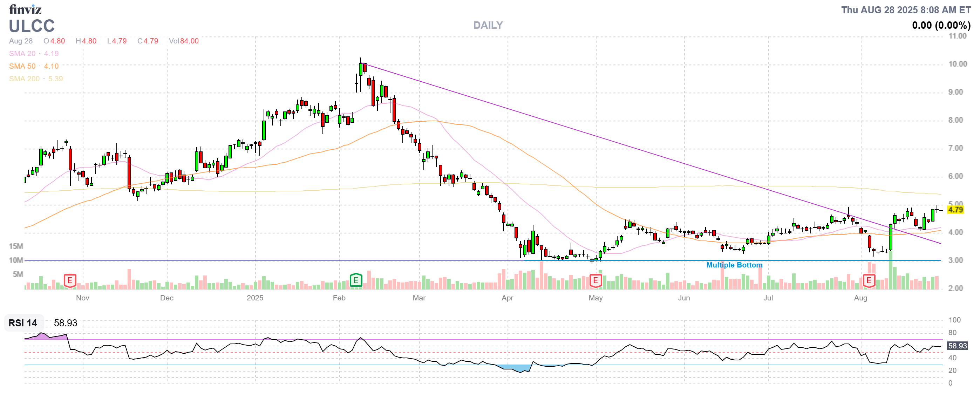
Task: Click the 0.00 (0.00%) price change text
Action: (941, 25)
